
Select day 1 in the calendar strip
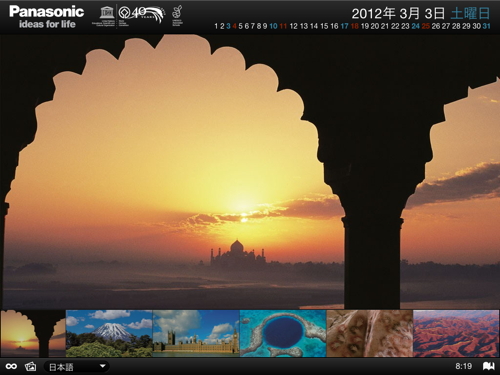coord(216,26)
